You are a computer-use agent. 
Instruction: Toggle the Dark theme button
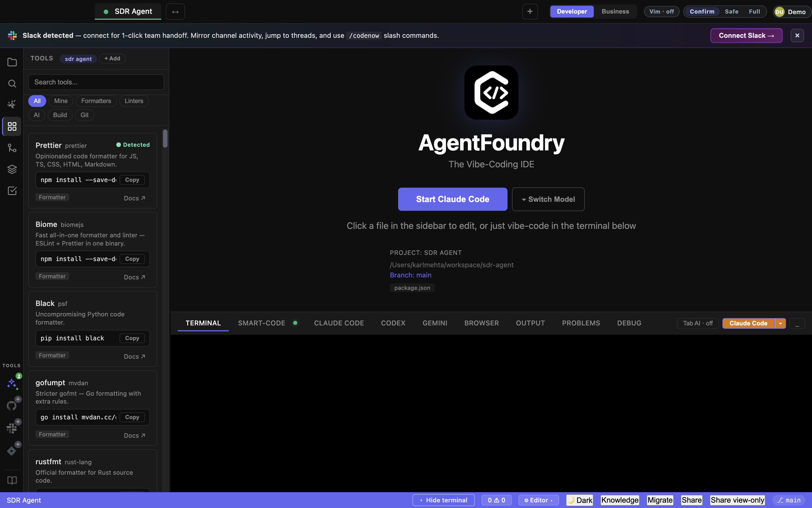(579, 500)
